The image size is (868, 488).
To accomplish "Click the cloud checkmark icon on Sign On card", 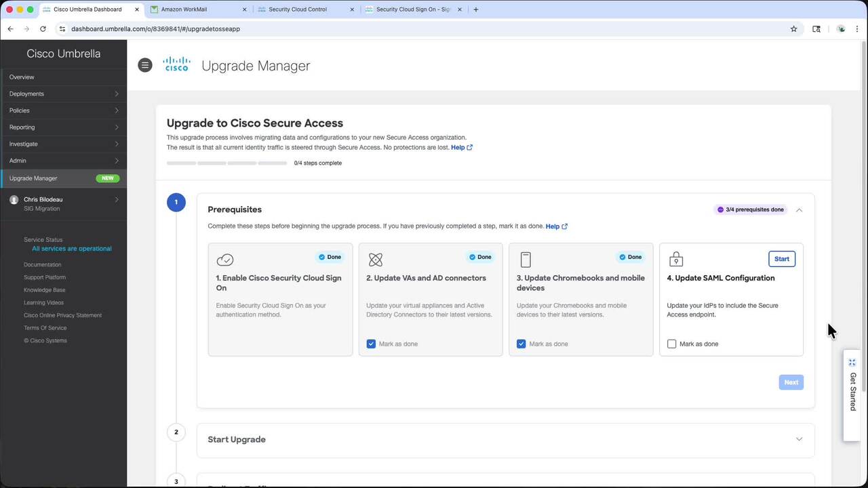I will click(x=225, y=260).
